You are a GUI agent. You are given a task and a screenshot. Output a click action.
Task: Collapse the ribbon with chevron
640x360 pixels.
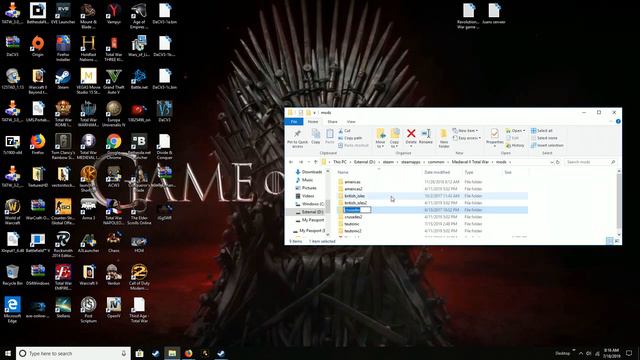pos(611,121)
